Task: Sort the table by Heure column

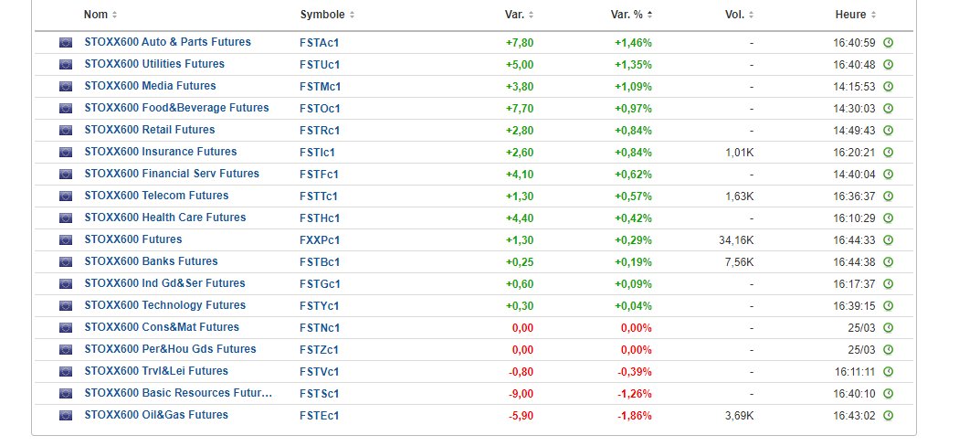Action: (x=855, y=15)
